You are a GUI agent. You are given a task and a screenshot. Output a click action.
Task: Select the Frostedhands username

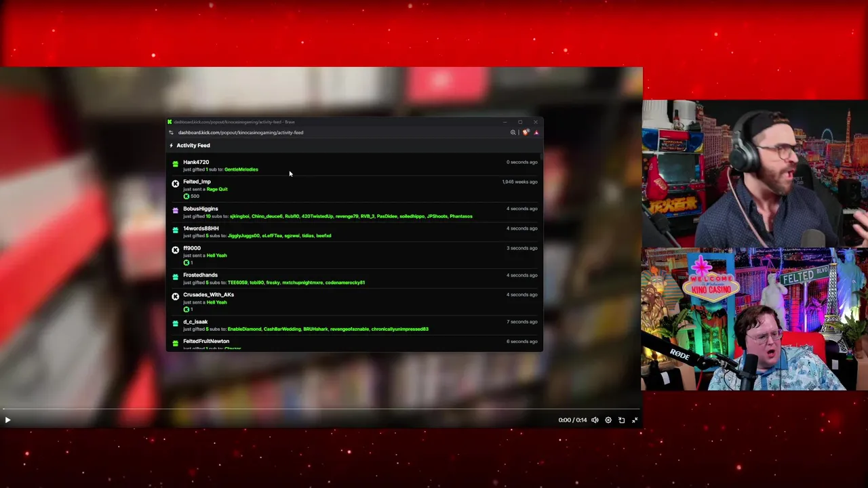tap(200, 275)
